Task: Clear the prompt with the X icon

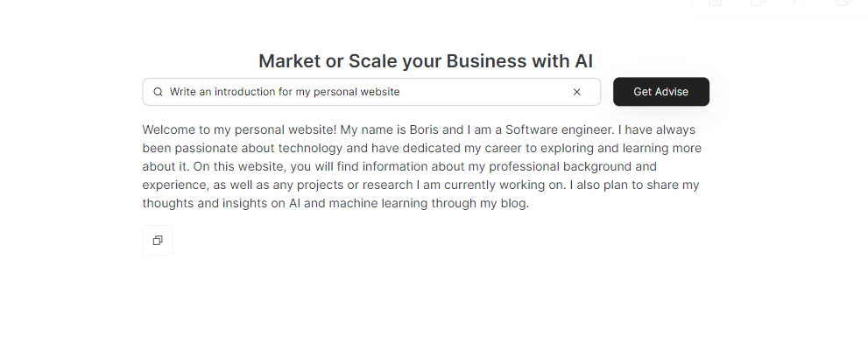Action: point(577,92)
